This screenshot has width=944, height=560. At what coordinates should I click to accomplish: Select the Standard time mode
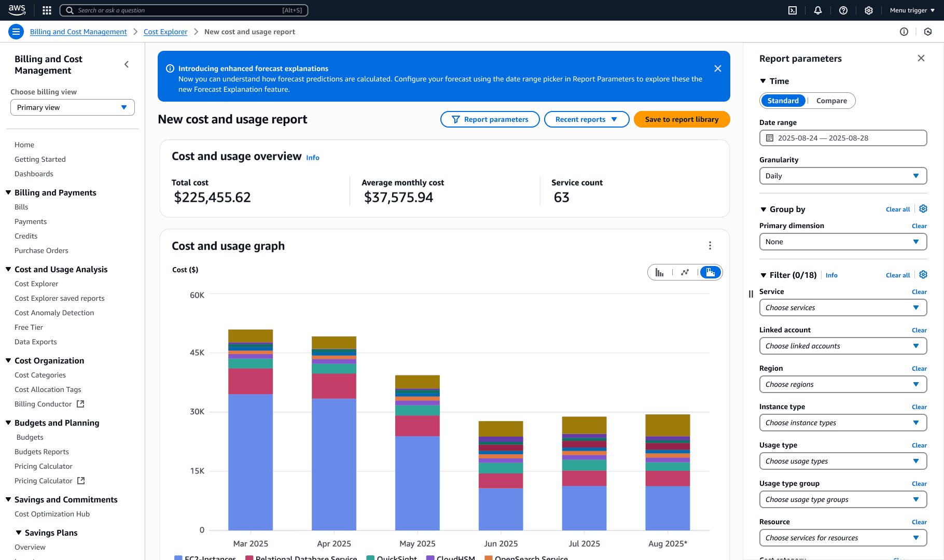click(x=783, y=101)
